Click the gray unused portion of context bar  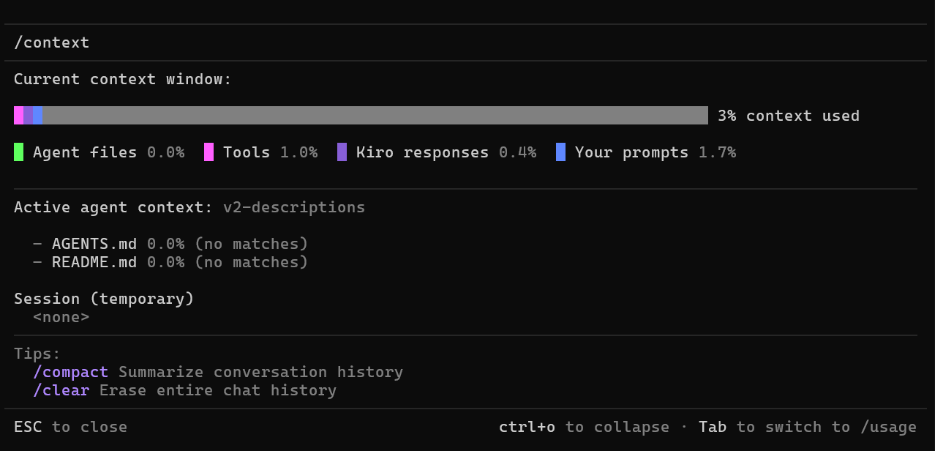pyautogui.click(x=375, y=115)
